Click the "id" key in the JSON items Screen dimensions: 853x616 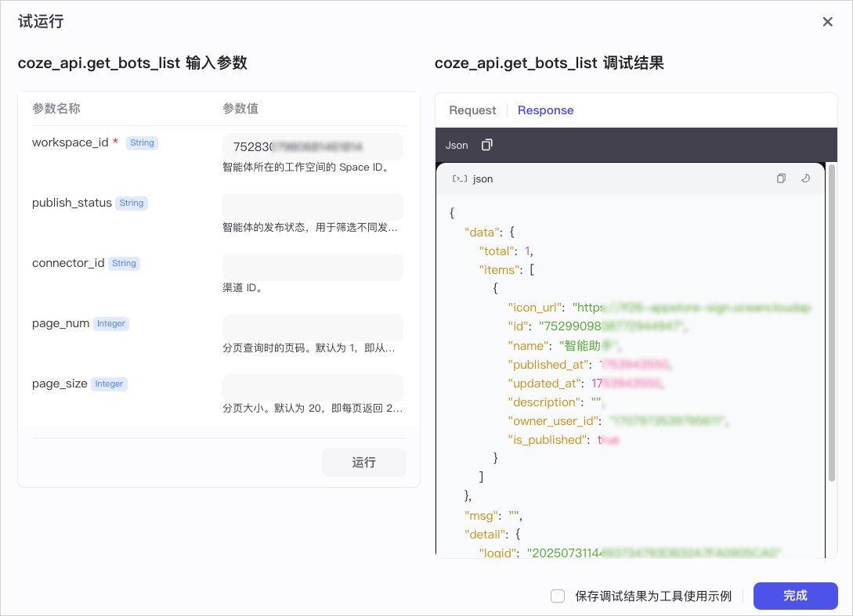(x=517, y=326)
